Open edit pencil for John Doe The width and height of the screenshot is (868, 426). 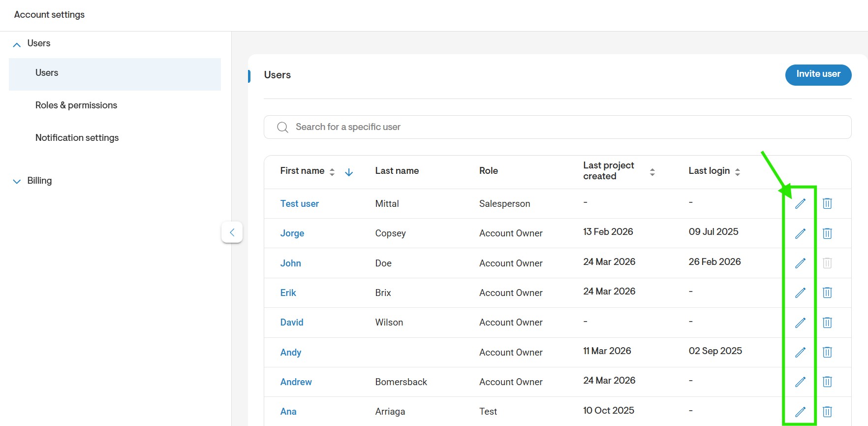point(801,263)
